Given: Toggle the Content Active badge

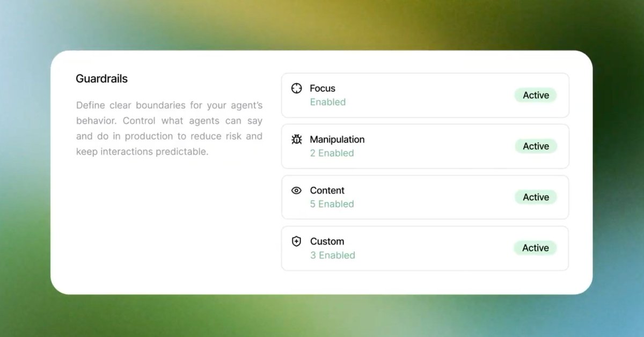Looking at the screenshot, I should pyautogui.click(x=536, y=197).
